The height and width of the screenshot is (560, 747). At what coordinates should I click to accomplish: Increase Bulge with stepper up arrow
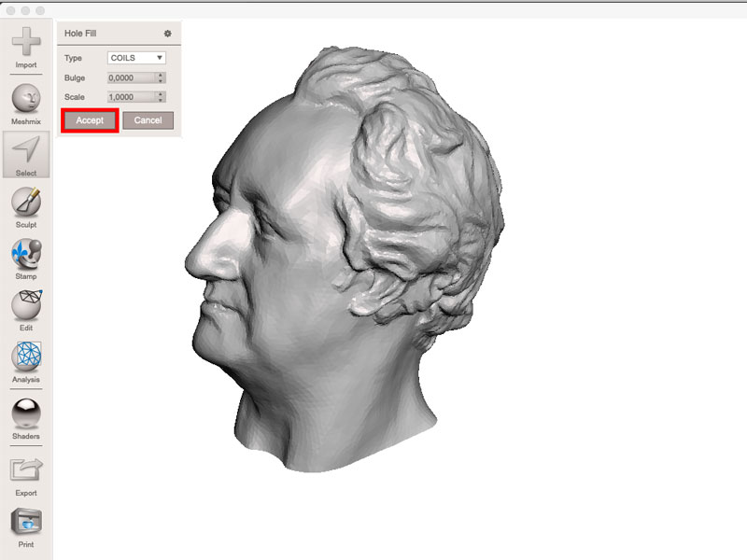point(161,75)
